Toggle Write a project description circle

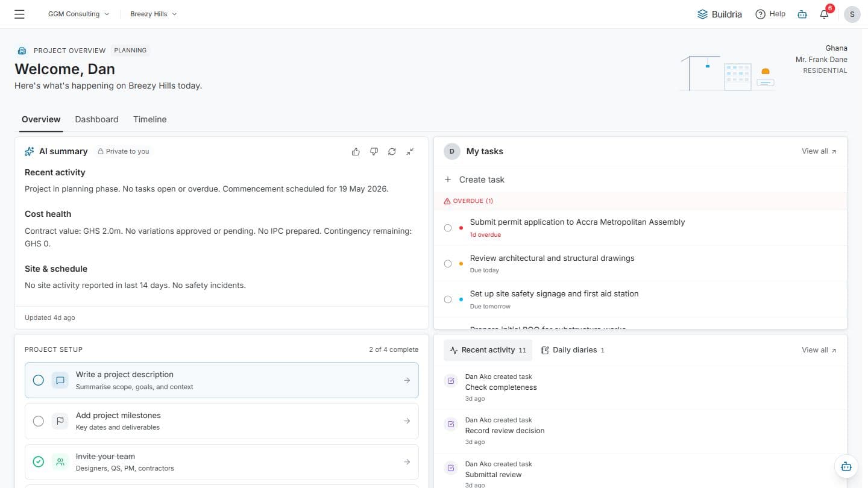point(39,380)
